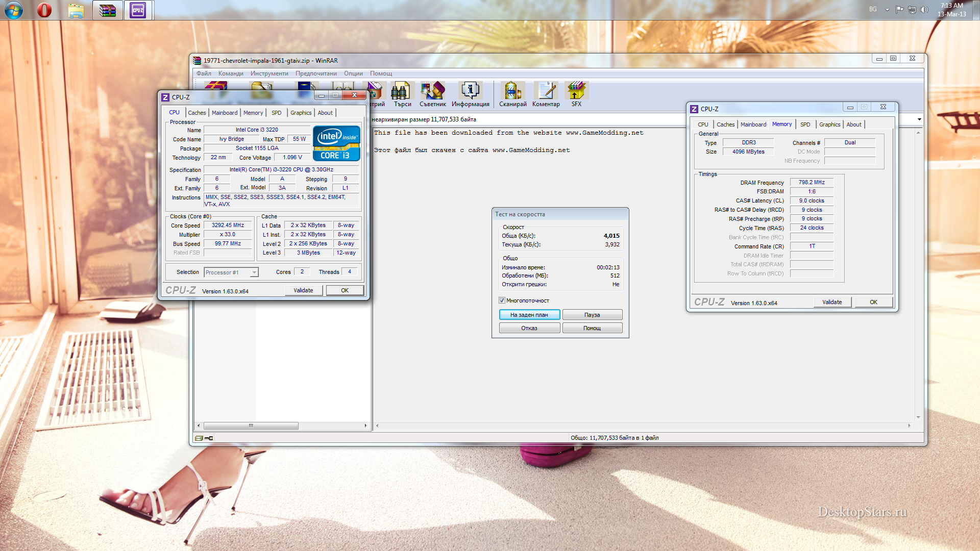Open About tab in left CPU-Z window
The image size is (980, 551).
[325, 113]
